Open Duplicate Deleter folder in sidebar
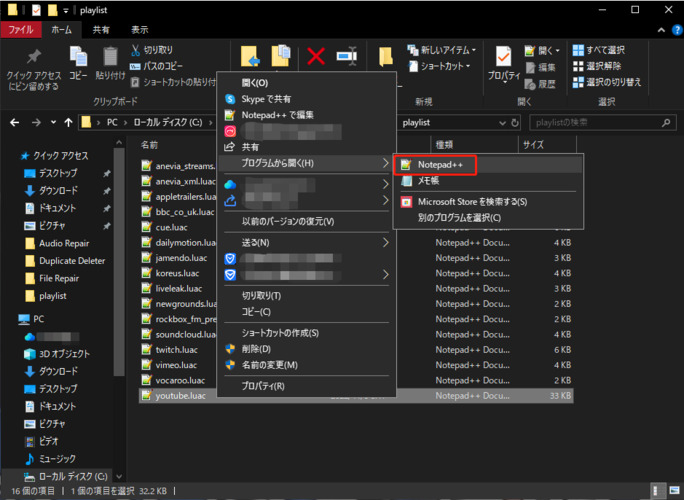The height and width of the screenshot is (500, 684). coord(65,261)
